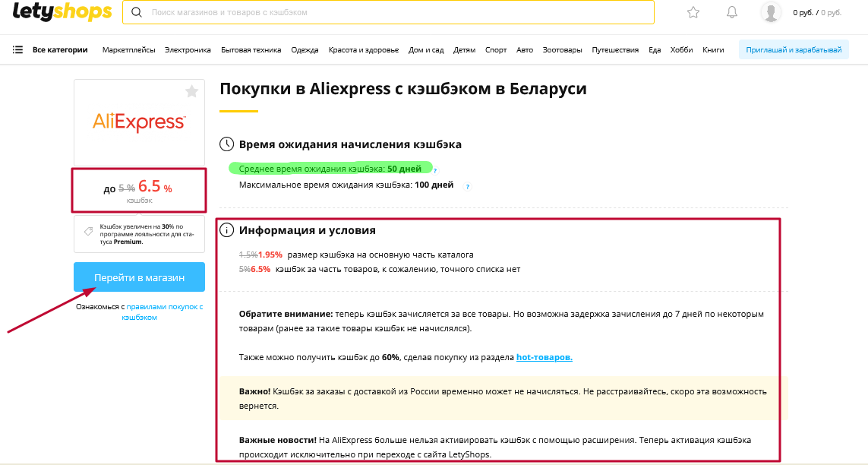Click the 100 дней maximum wait text
This screenshot has width=868, height=465.
click(434, 185)
